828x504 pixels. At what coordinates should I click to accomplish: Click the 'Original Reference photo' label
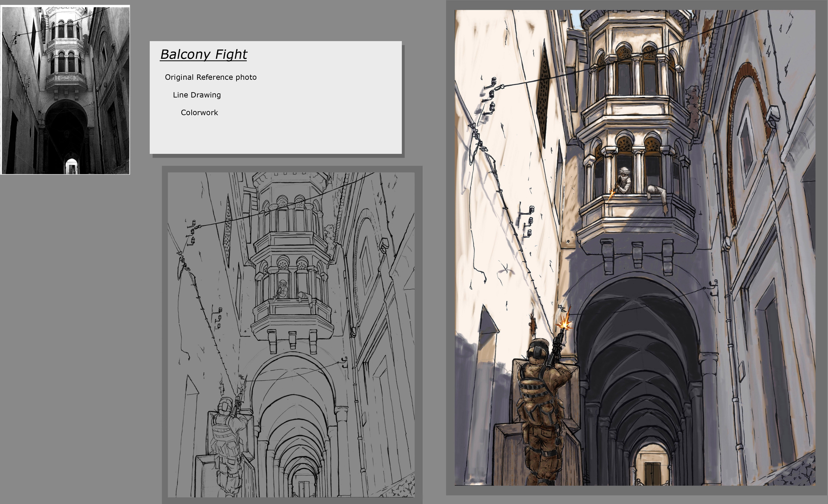pyautogui.click(x=211, y=77)
